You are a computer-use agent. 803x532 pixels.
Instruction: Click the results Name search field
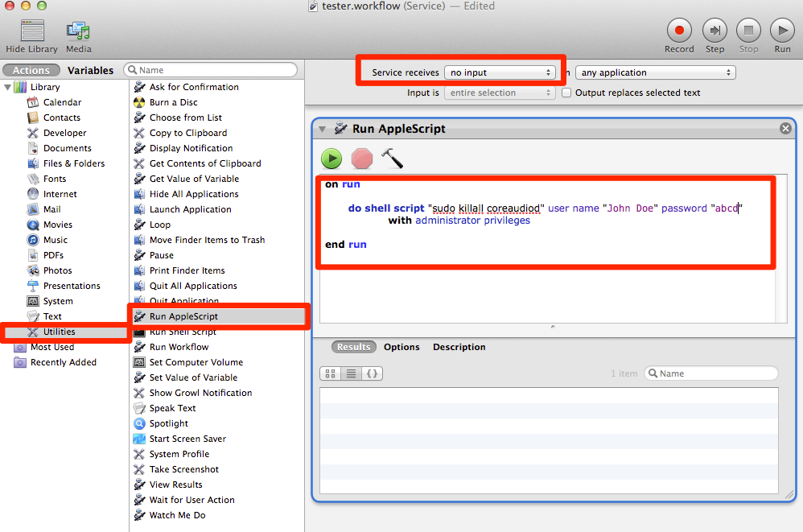[711, 373]
